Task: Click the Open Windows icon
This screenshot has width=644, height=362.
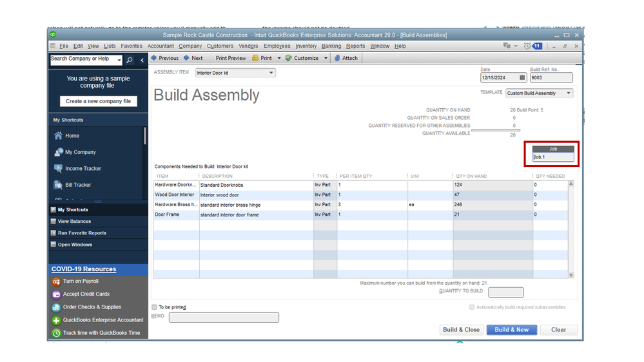Action: pyautogui.click(x=53, y=244)
